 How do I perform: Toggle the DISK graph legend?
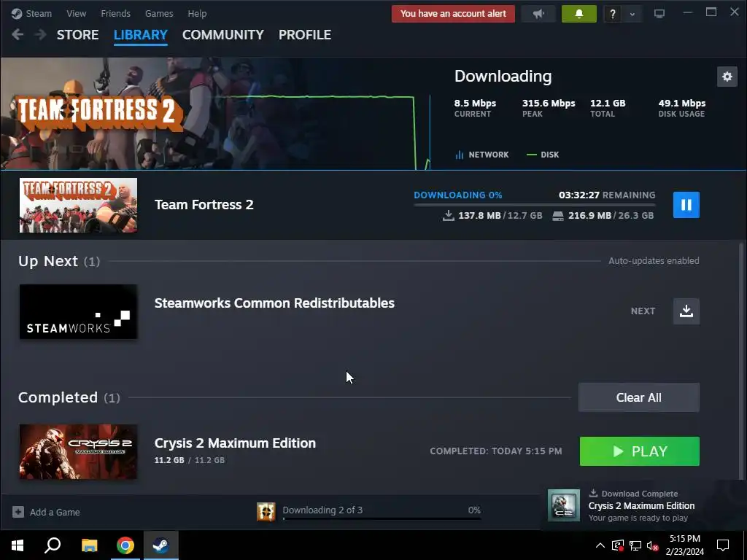(543, 155)
